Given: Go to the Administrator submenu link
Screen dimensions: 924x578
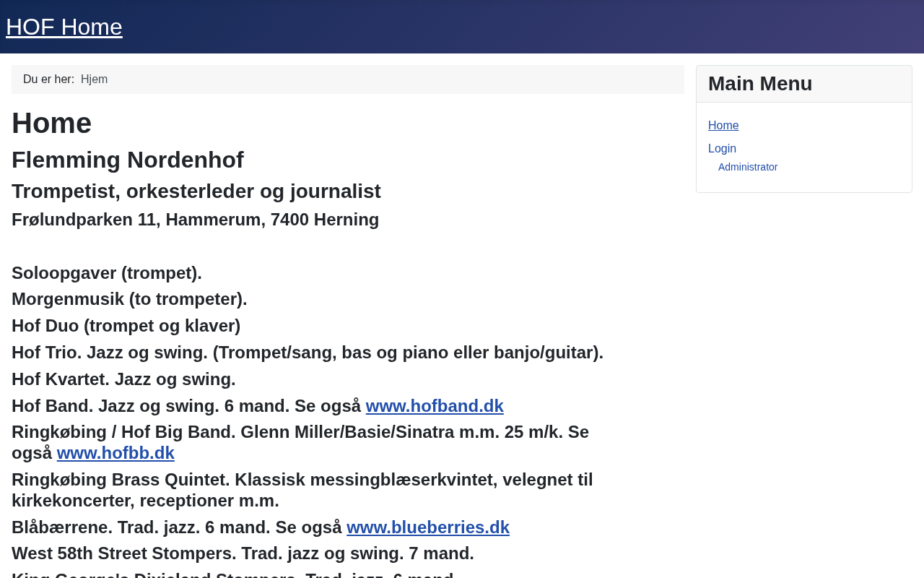Looking at the screenshot, I should 748,167.
